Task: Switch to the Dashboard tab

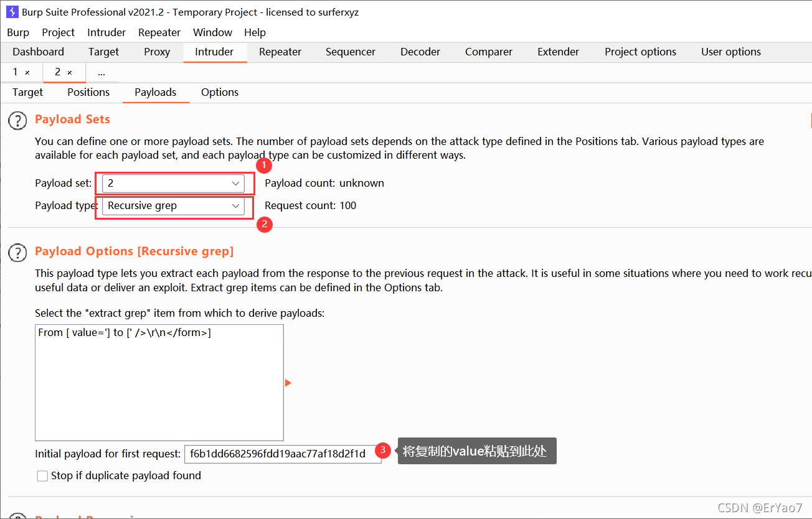Action: point(38,52)
